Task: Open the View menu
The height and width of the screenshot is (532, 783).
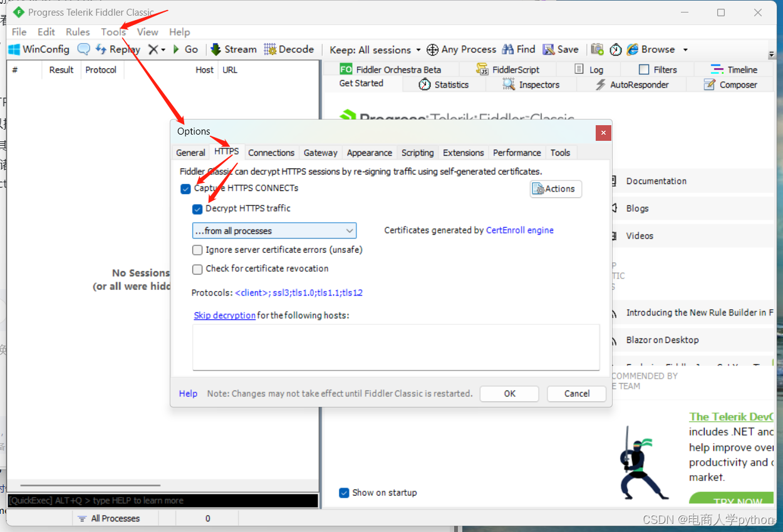Action: [x=148, y=32]
